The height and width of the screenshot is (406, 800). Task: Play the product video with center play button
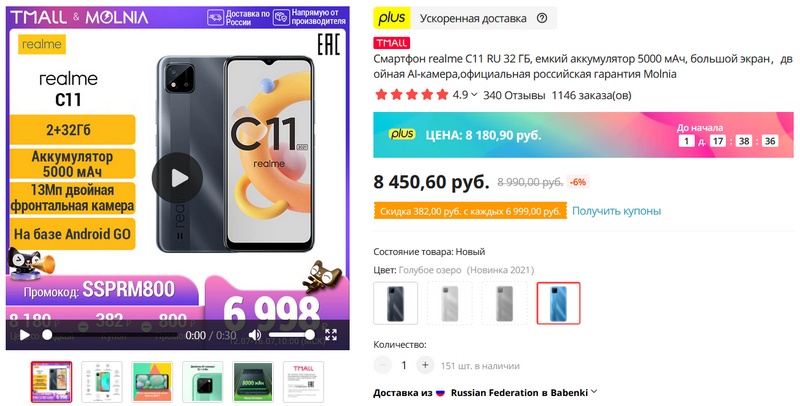click(178, 178)
